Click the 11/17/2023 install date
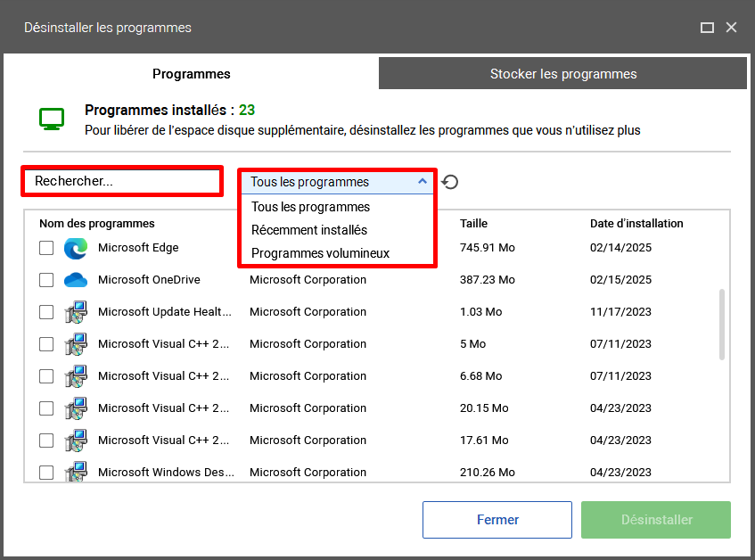This screenshot has height=560, width=755. (620, 312)
